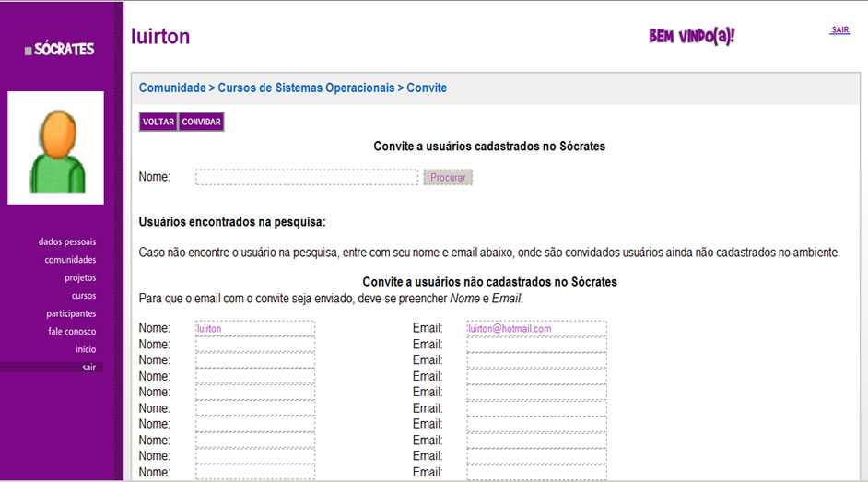Focus the Nome search input field
This screenshot has height=482, width=868.
coord(306,177)
